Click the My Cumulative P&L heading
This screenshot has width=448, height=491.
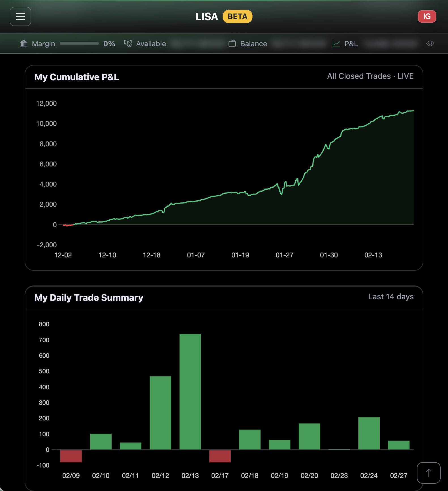pyautogui.click(x=77, y=77)
